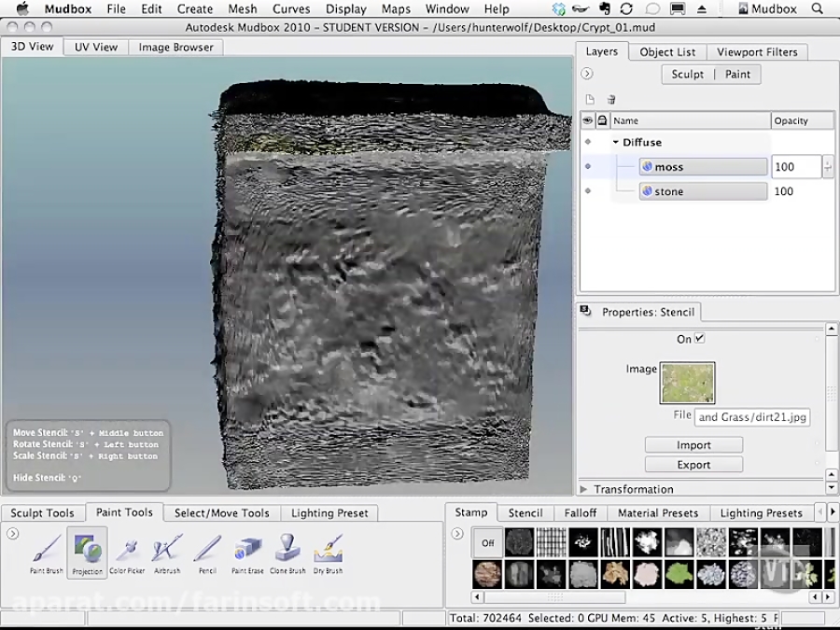Select the Dry Brush tool
Viewport: 840px width, 630px height.
click(x=328, y=551)
